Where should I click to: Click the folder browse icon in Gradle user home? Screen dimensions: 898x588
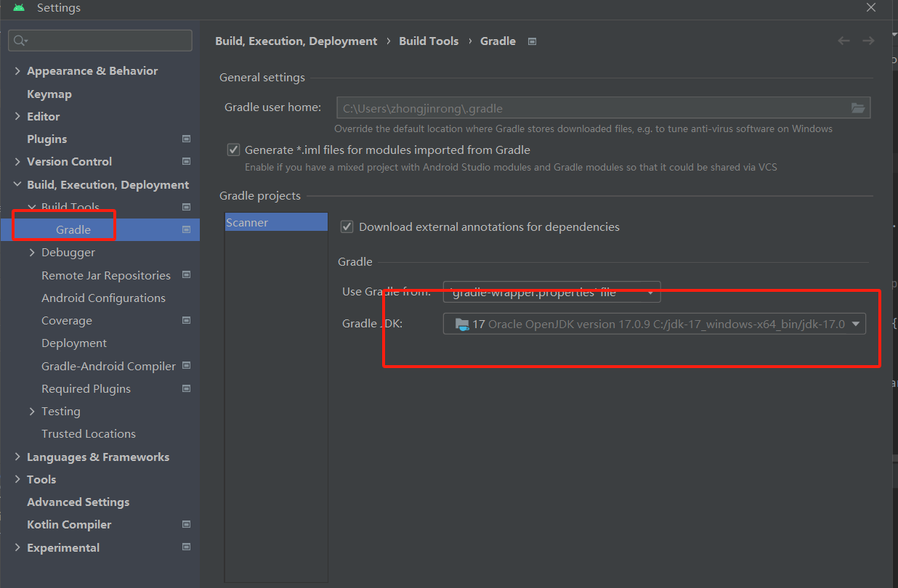(x=858, y=108)
